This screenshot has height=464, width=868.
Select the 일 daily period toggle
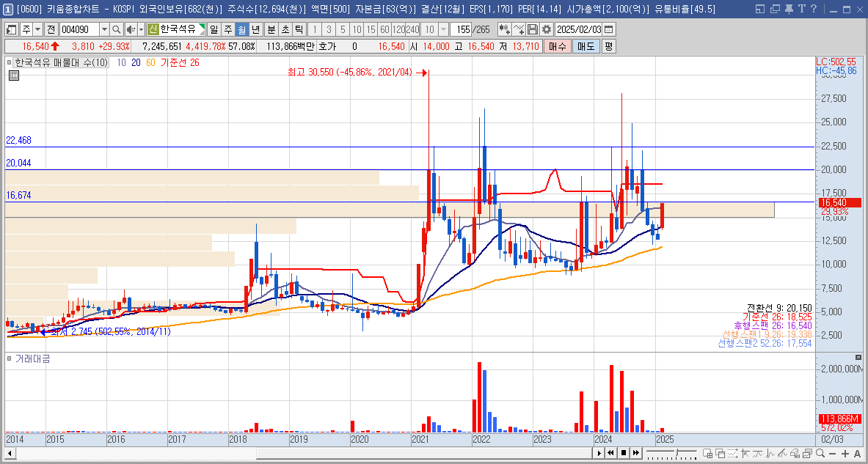(213, 30)
